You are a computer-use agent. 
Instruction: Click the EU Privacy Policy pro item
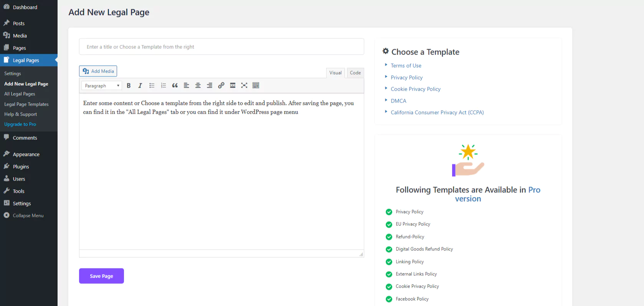point(413,224)
